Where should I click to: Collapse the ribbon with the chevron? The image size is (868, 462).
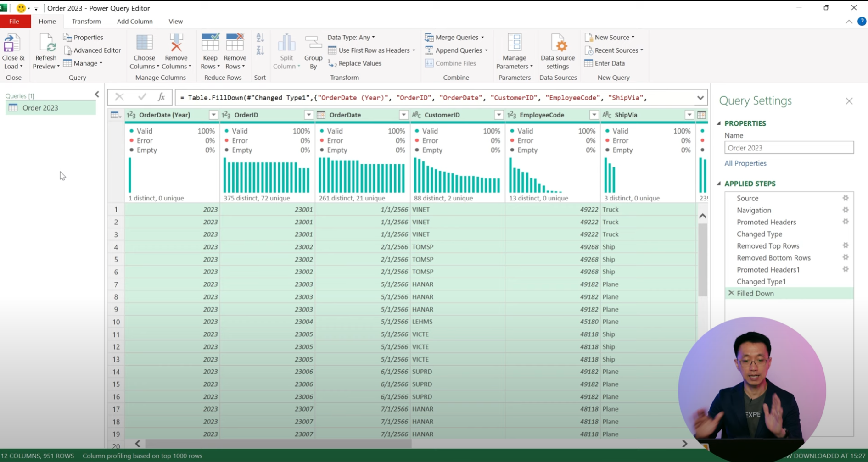(849, 22)
